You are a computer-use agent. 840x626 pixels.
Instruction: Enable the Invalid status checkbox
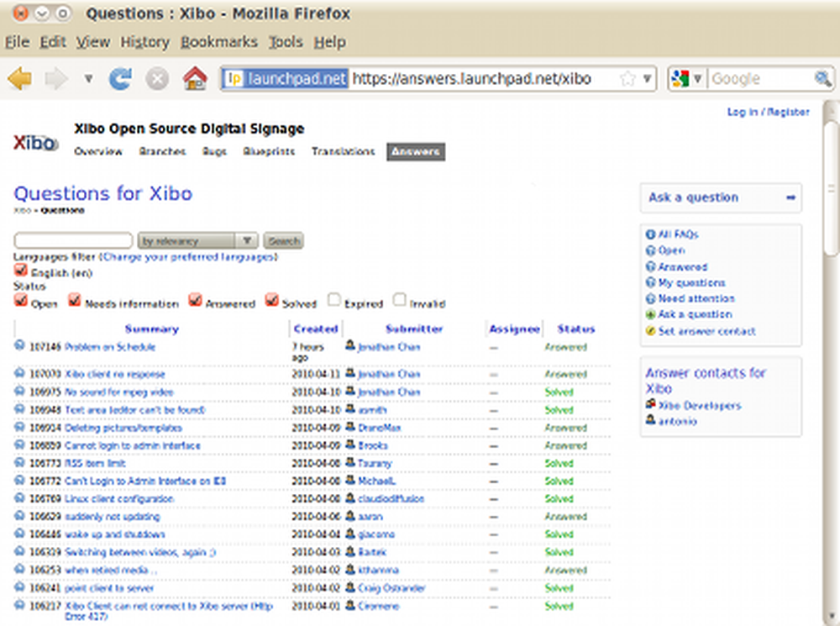click(399, 300)
